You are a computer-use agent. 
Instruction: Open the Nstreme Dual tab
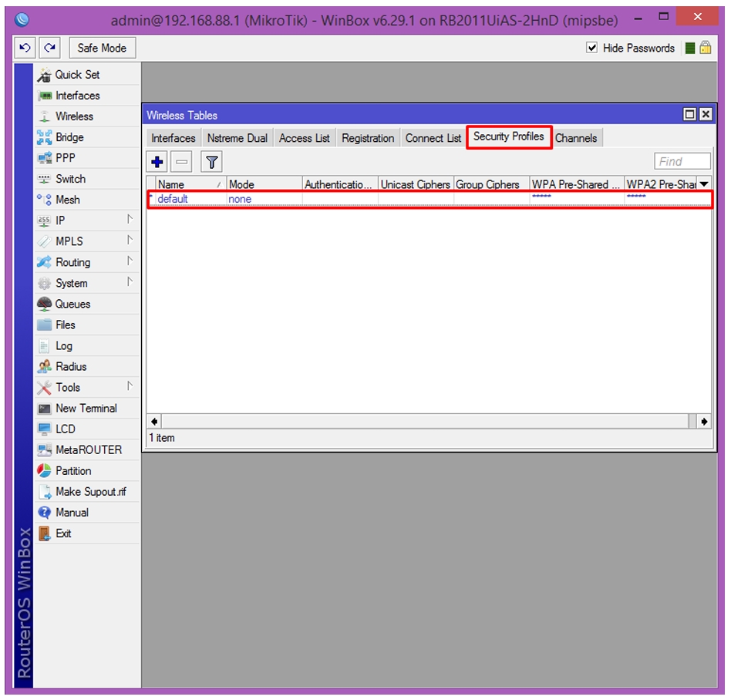(237, 139)
